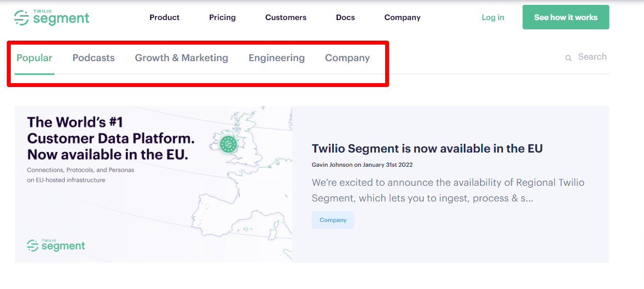Open the Docs menu item
This screenshot has width=644, height=289.
coord(345,17)
